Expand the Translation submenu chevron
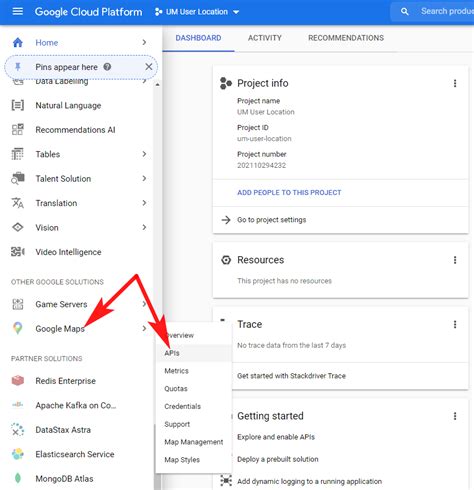The image size is (474, 490). pyautogui.click(x=144, y=203)
